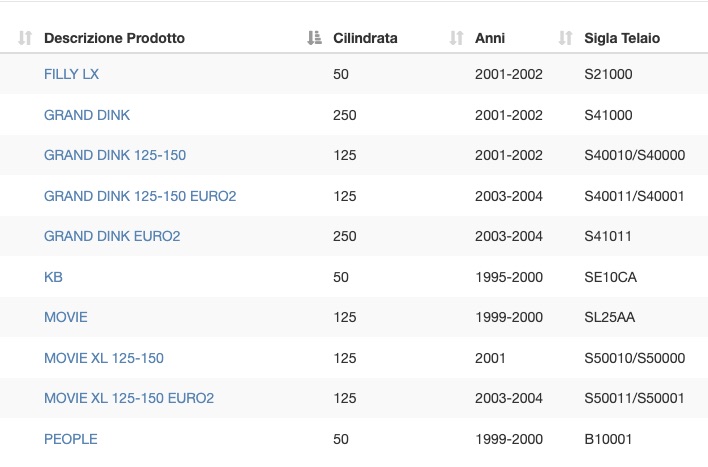Open the PEOPLE product link
Image resolution: width=708 pixels, height=467 pixels.
point(71,439)
